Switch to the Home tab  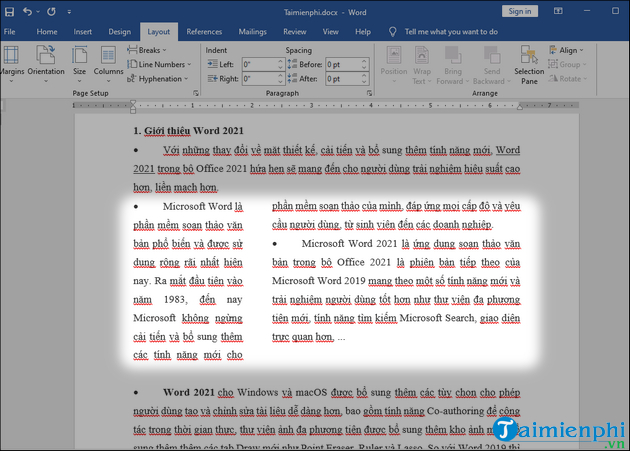point(47,32)
